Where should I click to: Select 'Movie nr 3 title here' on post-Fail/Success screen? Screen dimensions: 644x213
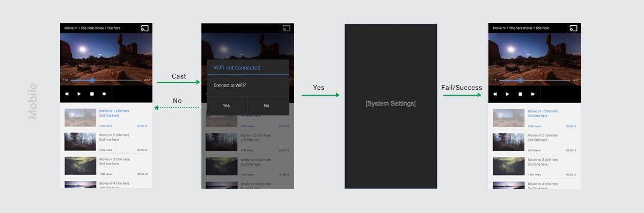pyautogui.click(x=543, y=160)
